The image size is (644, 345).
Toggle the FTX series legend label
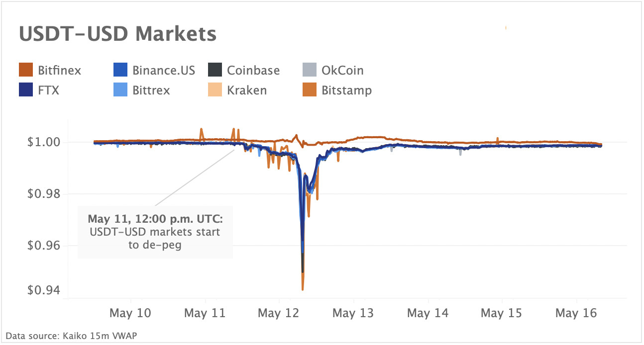[49, 90]
